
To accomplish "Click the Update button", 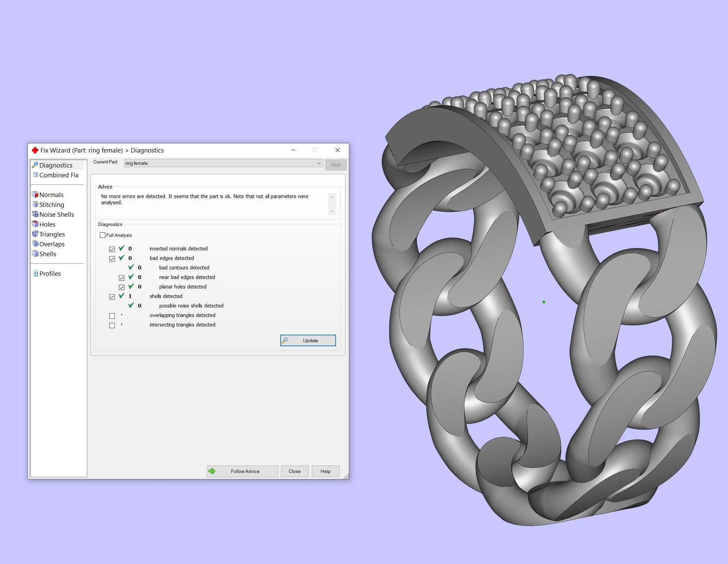I will 308,340.
